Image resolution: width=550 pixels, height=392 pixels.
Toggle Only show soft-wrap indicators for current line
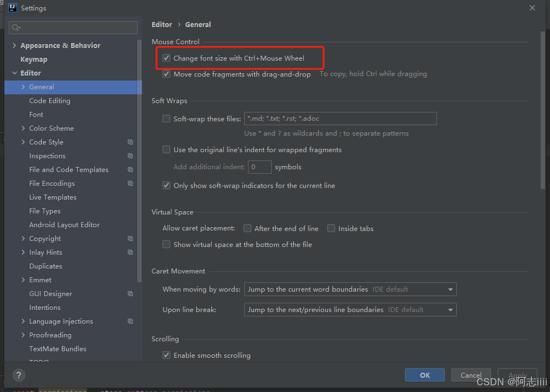pos(166,185)
